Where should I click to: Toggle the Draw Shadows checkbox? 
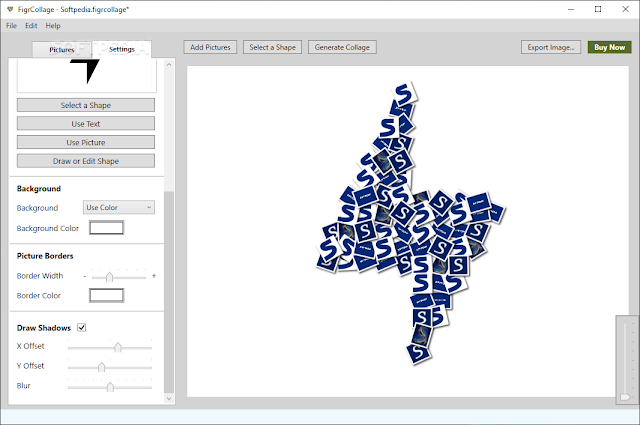point(82,327)
